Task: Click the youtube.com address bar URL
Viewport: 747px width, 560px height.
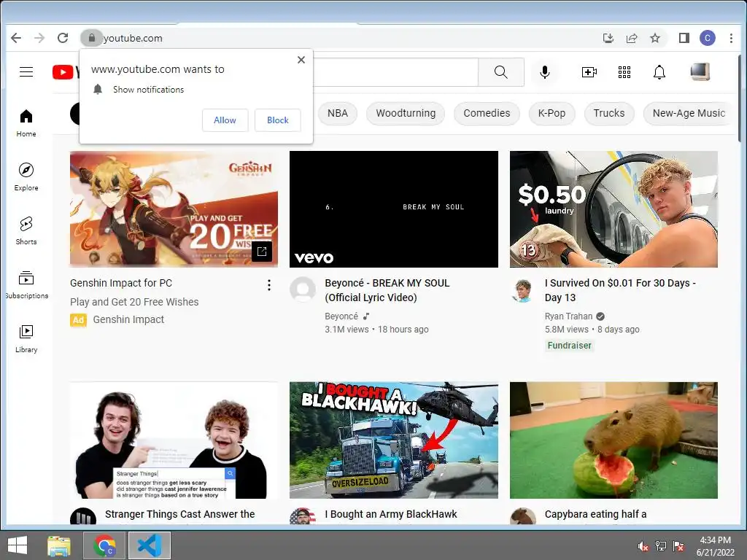Action: pyautogui.click(x=133, y=38)
